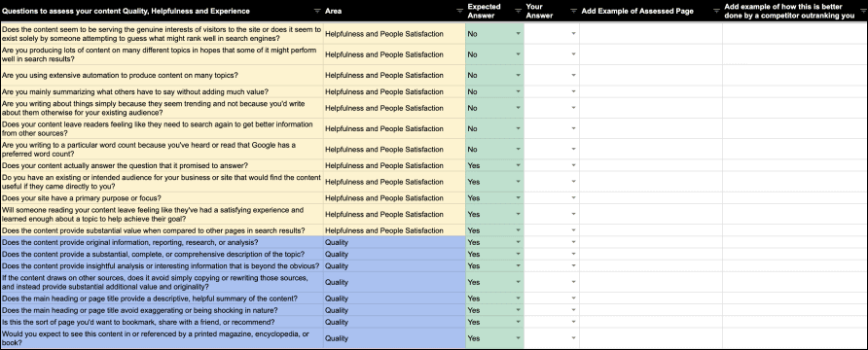Click competitor example cell for insightful analysis row
Screen dimensions: 868x350
click(x=795, y=266)
